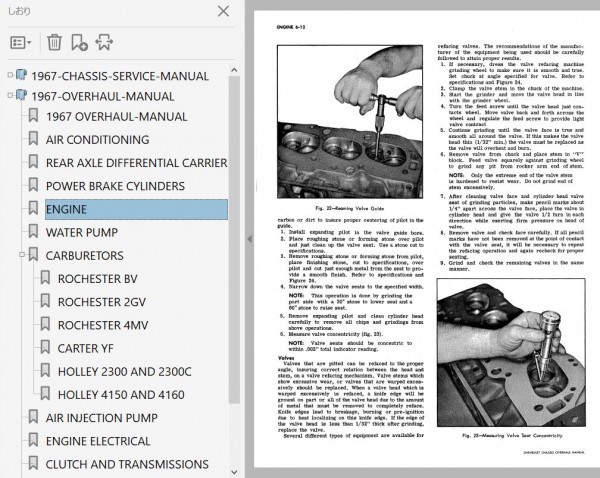Click the Measuring Valve Seat Concentricity figure
Screen dimensions: 600x478
point(511,352)
